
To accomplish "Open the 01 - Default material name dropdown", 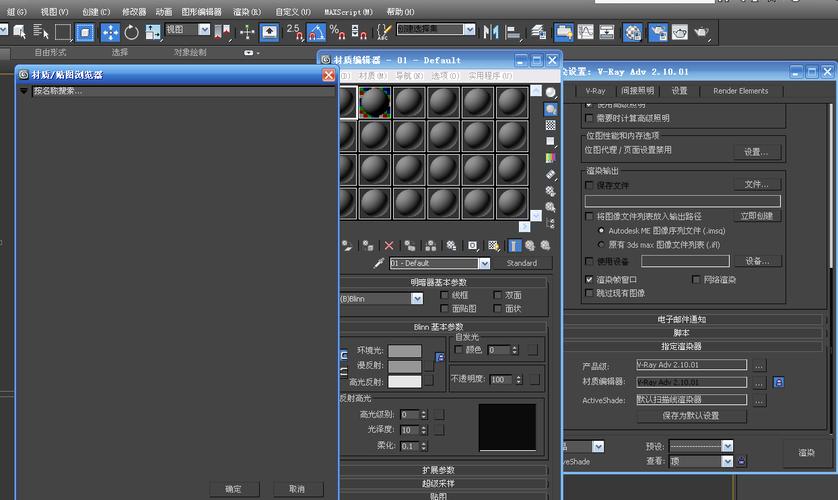I will (484, 263).
